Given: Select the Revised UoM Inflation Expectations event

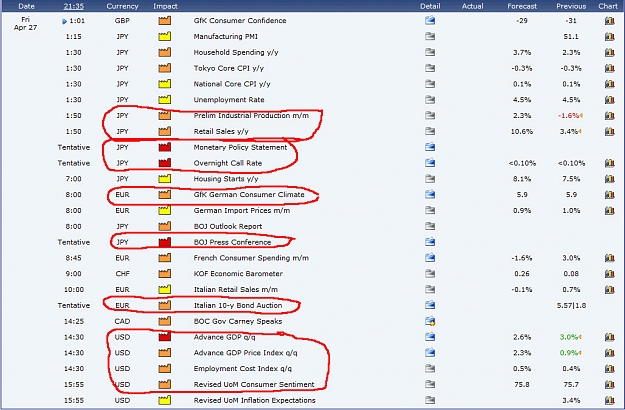Looking at the screenshot, I should [x=254, y=400].
